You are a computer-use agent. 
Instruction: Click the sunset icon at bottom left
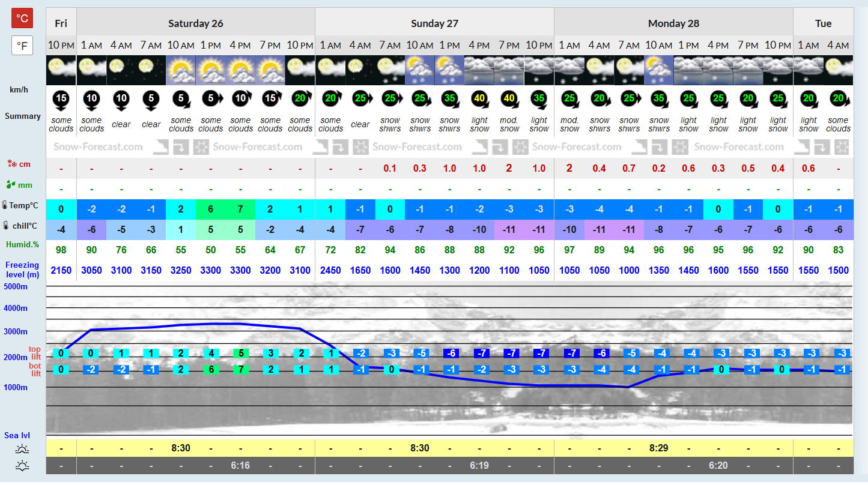22,465
